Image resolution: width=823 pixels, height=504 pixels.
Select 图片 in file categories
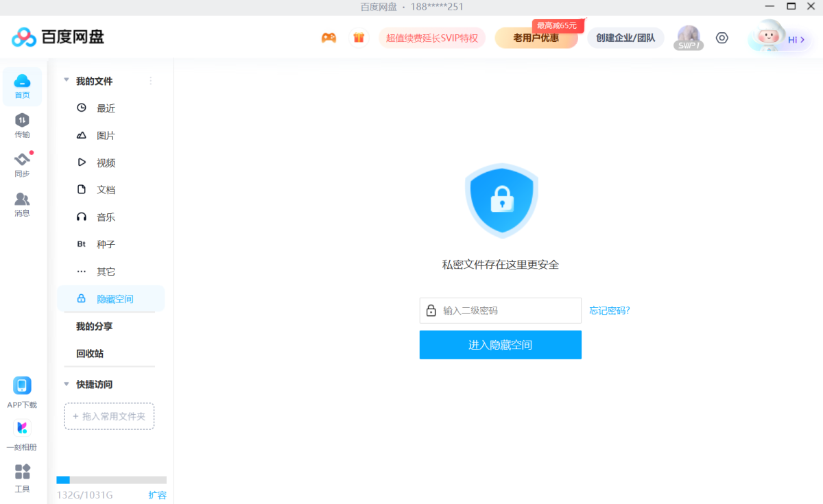106,136
